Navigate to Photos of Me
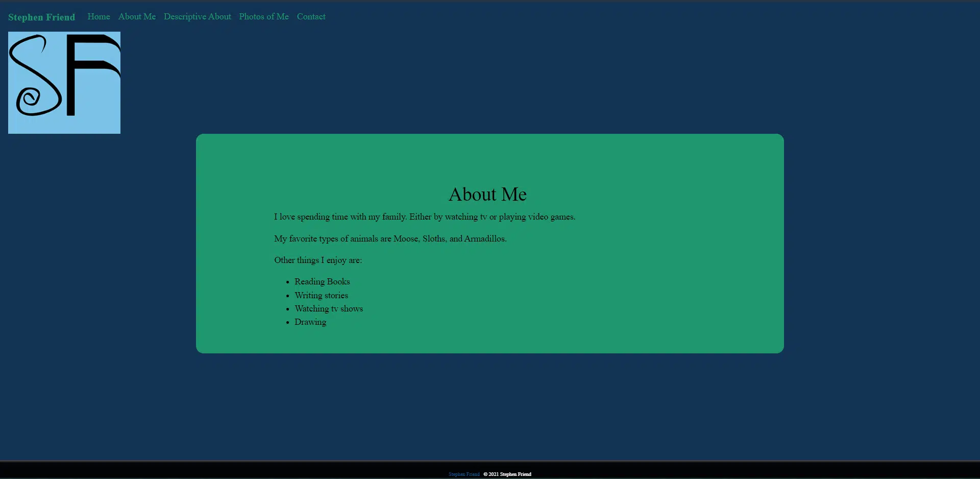The image size is (980, 479). [263, 16]
